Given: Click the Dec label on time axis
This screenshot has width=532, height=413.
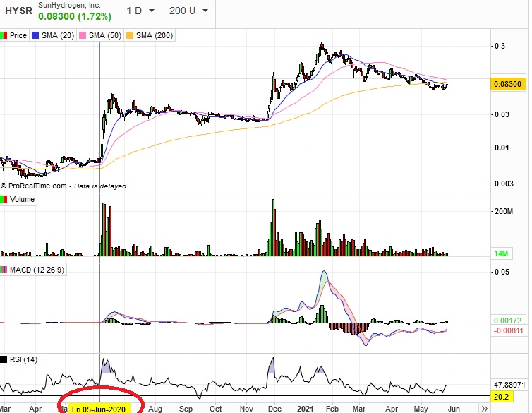Looking at the screenshot, I should (x=274, y=409).
